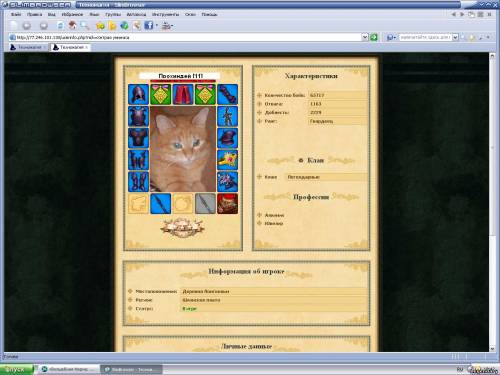Open the golden ring item slot

pyautogui.click(x=227, y=160)
